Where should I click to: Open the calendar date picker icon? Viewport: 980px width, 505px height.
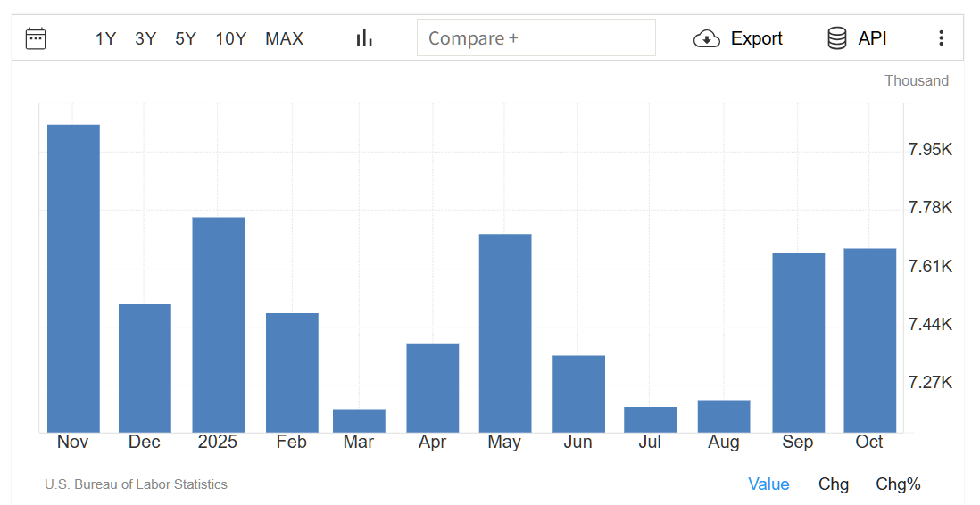tap(36, 38)
